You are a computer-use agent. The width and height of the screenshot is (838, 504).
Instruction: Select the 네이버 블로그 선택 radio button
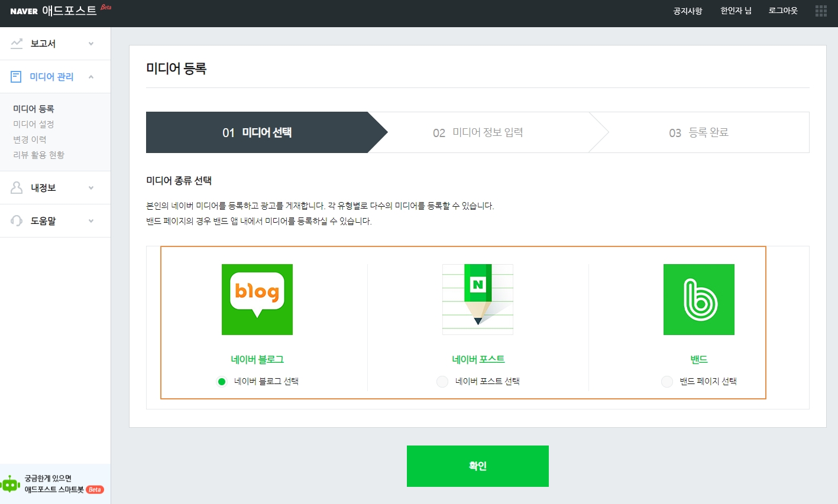(x=222, y=382)
